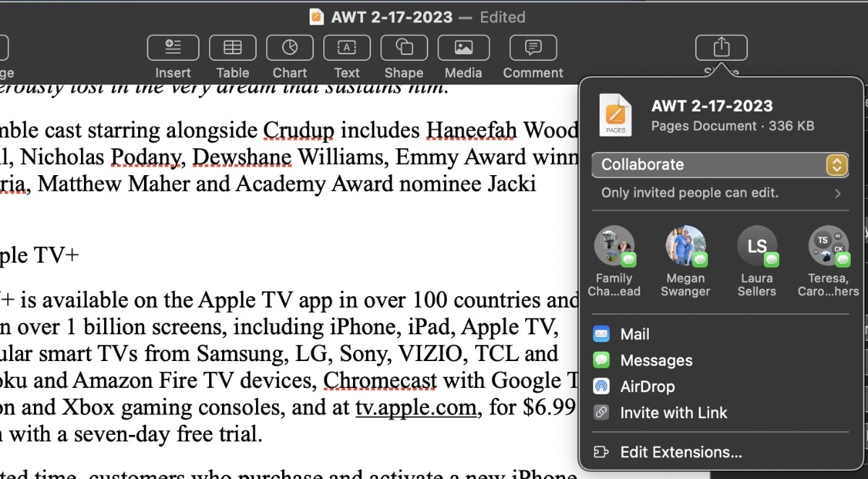Viewport: 868px width, 479px height.
Task: Choose Mail in share menu
Action: [x=634, y=334]
